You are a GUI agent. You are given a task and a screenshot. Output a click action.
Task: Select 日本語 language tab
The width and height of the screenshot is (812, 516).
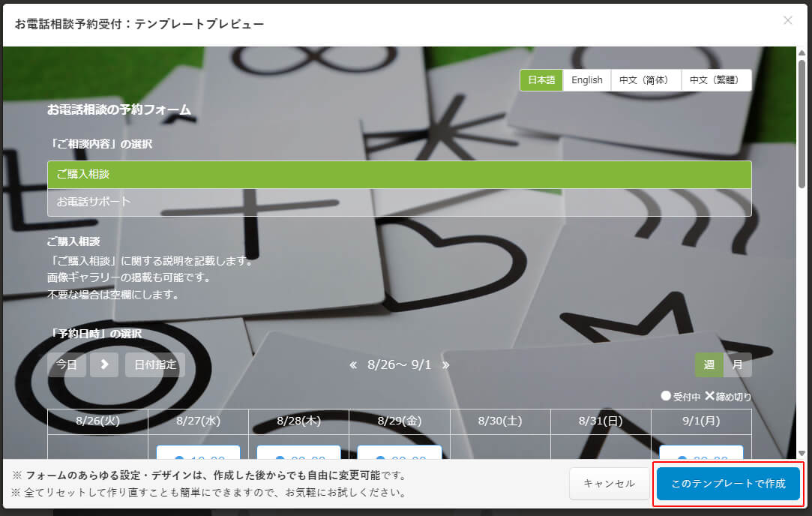click(x=541, y=80)
